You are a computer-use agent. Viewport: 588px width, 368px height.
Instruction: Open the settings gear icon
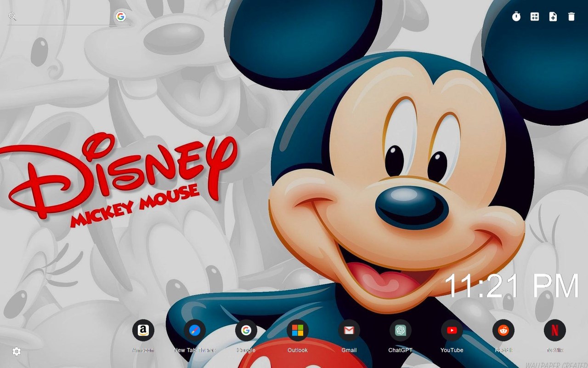click(x=17, y=352)
